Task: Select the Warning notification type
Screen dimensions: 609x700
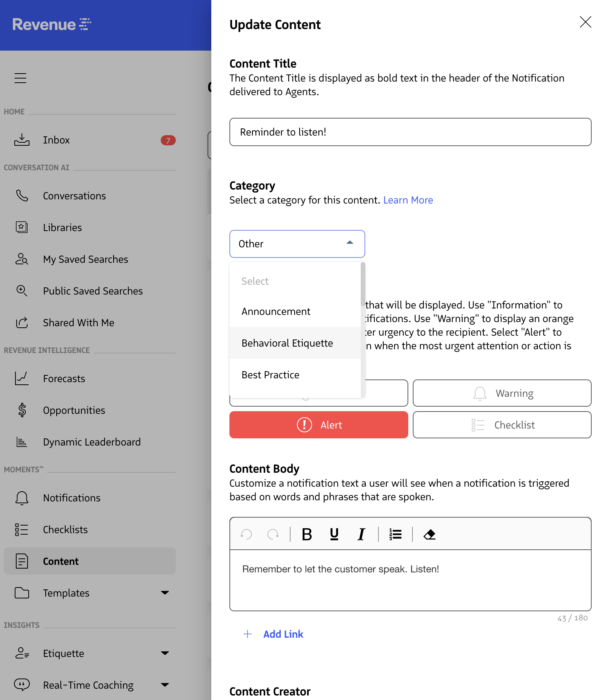Action: [502, 393]
